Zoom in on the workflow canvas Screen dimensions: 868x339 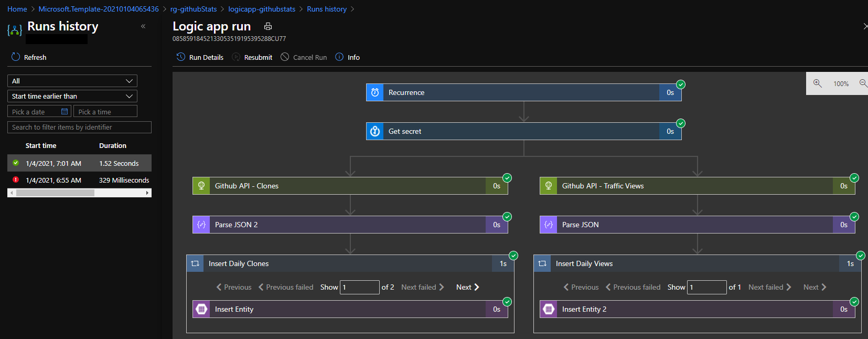click(817, 83)
